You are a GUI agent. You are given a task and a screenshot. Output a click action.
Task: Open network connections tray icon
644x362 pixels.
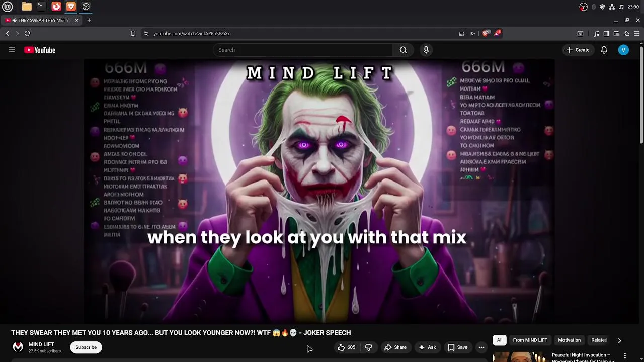point(612,7)
